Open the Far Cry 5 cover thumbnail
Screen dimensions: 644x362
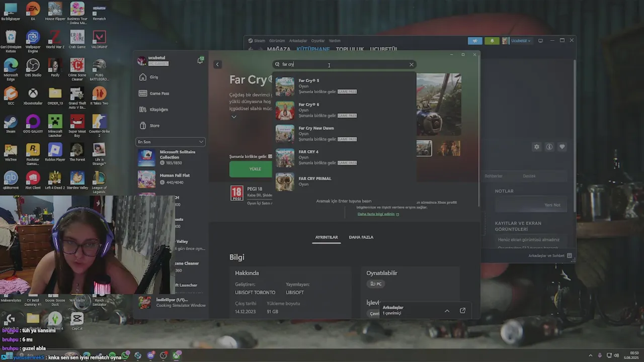[x=285, y=86]
